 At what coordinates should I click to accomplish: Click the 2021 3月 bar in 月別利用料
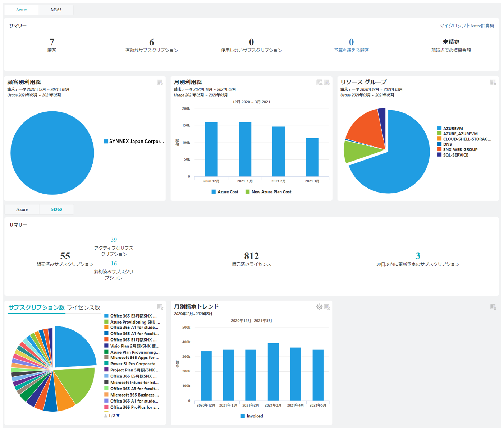click(x=312, y=157)
